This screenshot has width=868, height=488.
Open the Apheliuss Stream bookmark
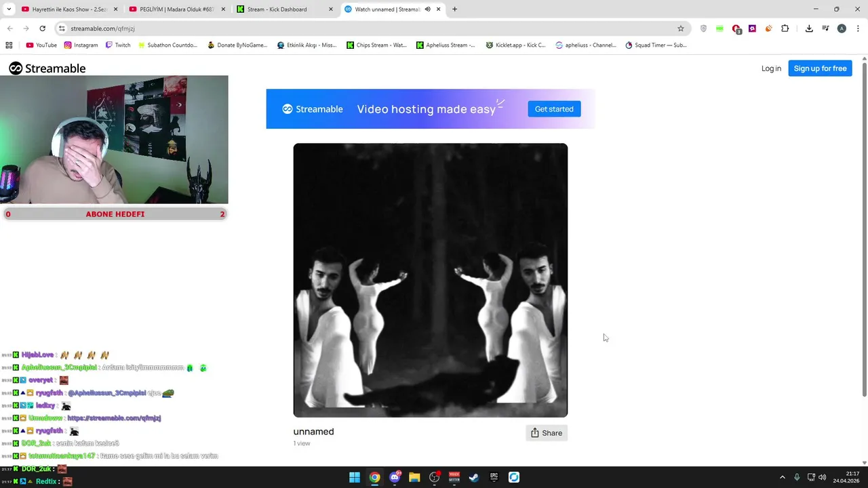pyautogui.click(x=446, y=45)
